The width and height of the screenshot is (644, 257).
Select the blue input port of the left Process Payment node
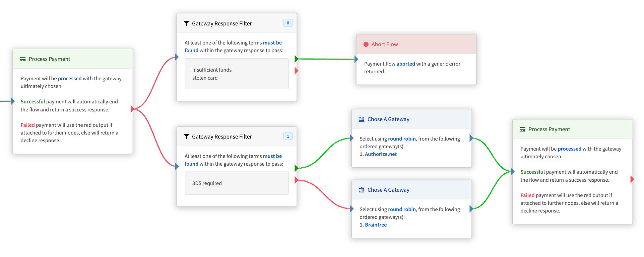pos(13,101)
